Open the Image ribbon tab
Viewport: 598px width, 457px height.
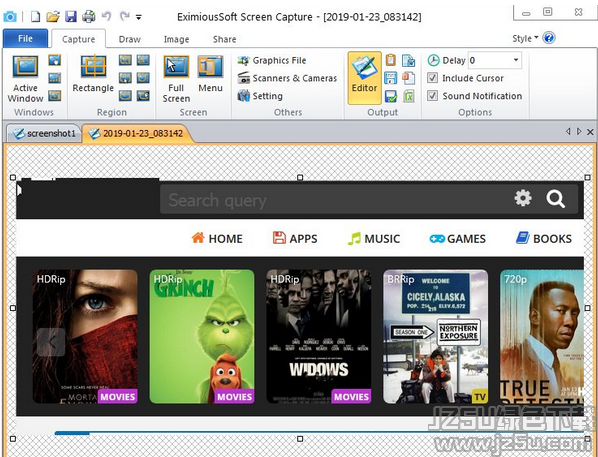(x=176, y=39)
